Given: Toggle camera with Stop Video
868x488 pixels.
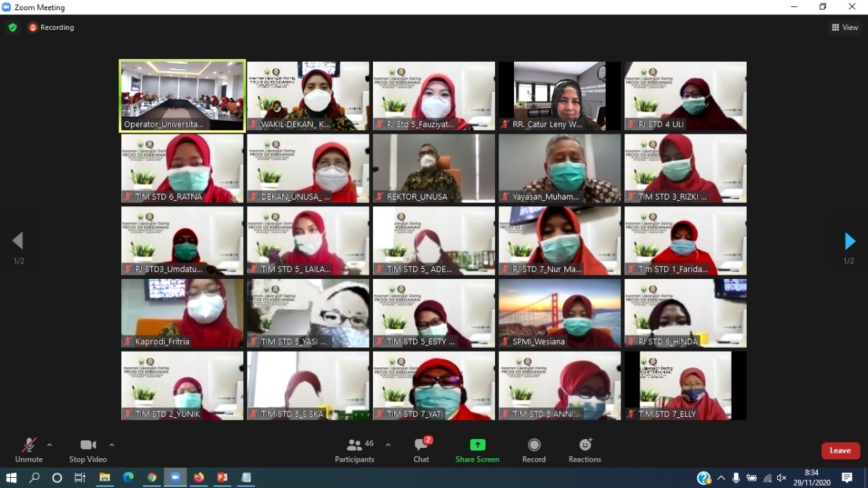Looking at the screenshot, I should [88, 451].
